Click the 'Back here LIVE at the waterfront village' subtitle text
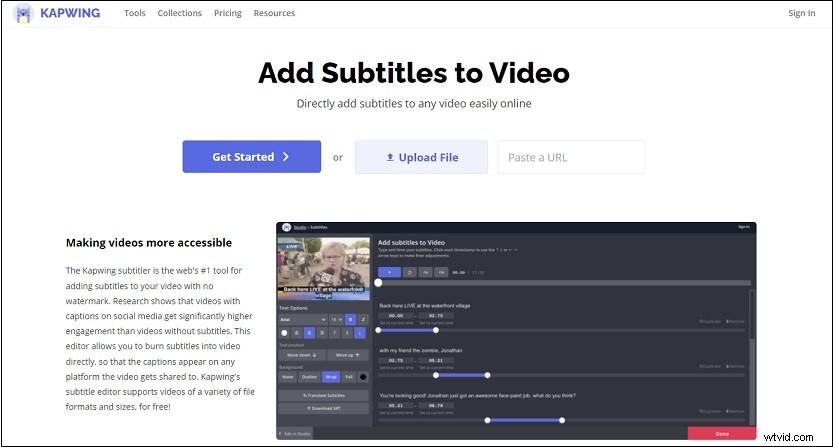The image size is (834, 447). (x=425, y=305)
